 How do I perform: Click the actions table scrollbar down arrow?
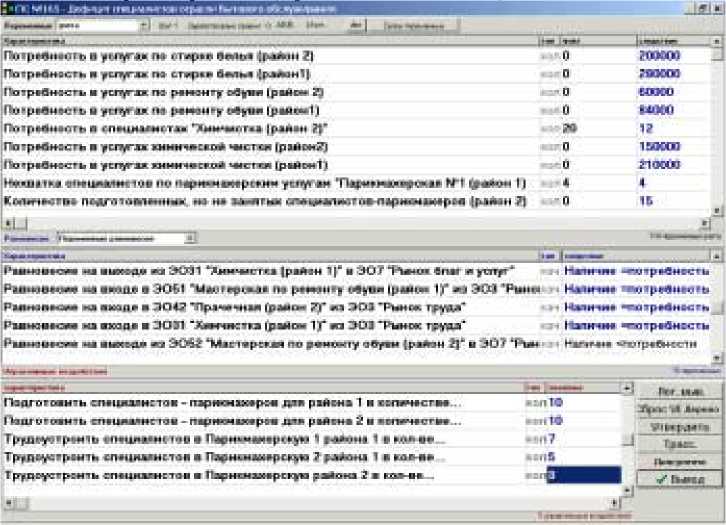[x=627, y=490]
